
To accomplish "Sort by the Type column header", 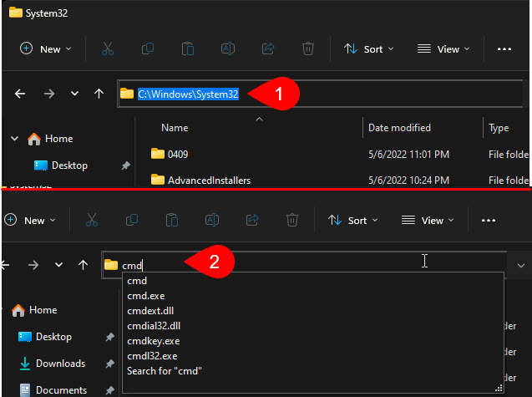I will tap(499, 128).
